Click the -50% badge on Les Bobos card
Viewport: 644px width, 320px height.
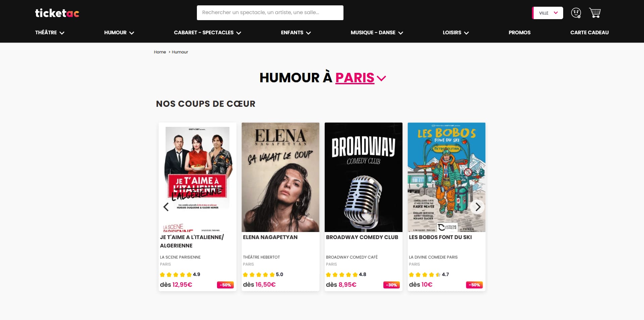[474, 285]
